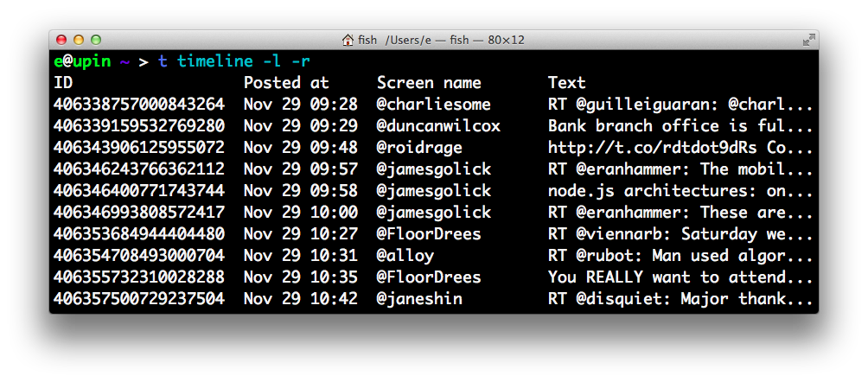Click the 'timeline' command word in prompt
The height and width of the screenshot is (382, 868).
tap(215, 61)
